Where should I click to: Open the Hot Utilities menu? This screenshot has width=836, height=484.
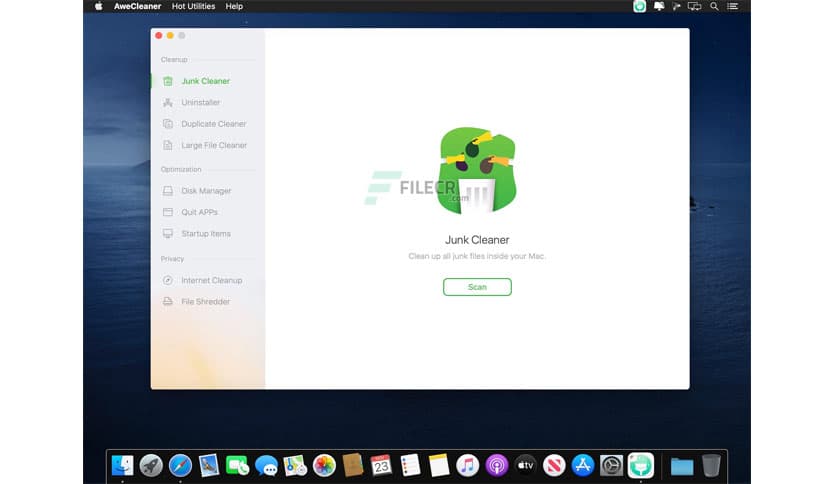[193, 6]
